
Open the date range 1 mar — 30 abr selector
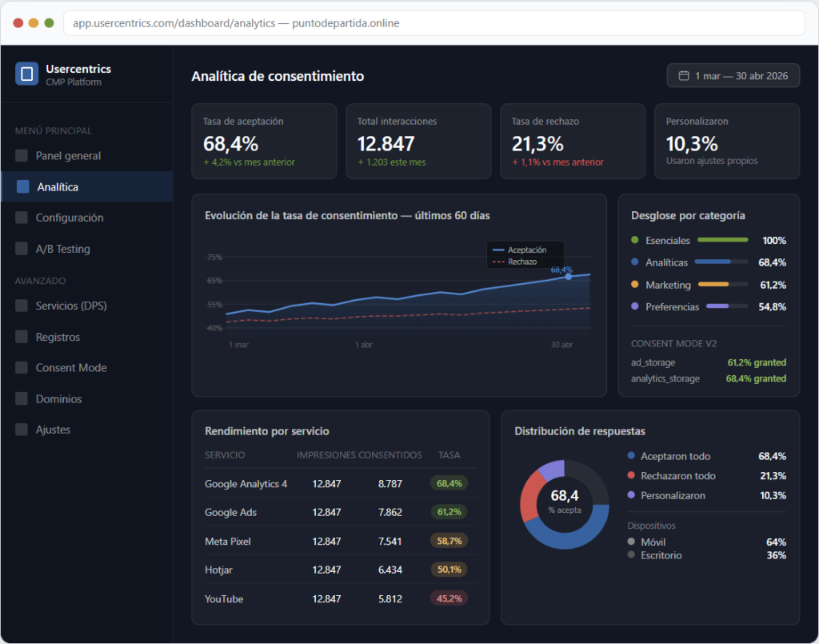point(733,75)
